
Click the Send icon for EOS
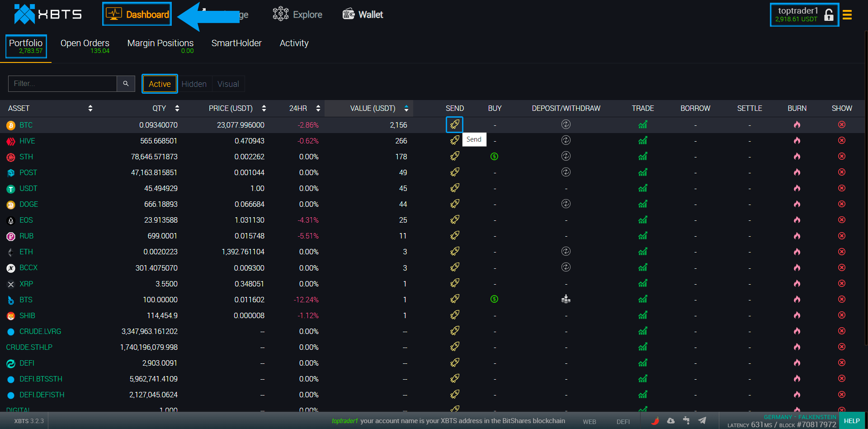click(x=455, y=219)
